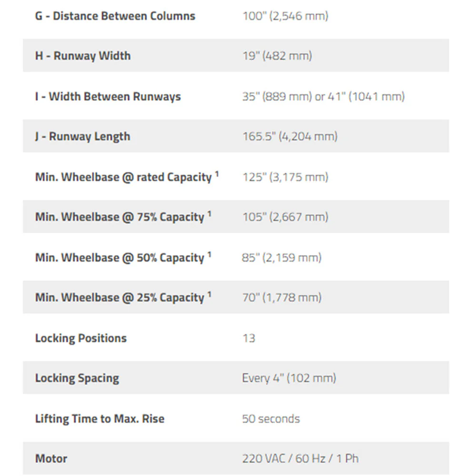The width and height of the screenshot is (476, 476).
Task: Select Min. Wheelbase @ 75% Capacity label
Action: (119, 217)
